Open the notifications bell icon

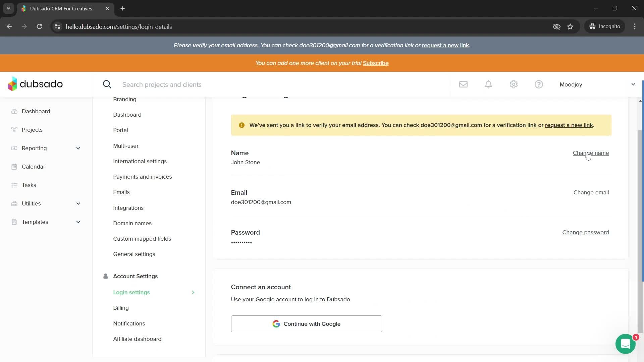[x=488, y=84]
